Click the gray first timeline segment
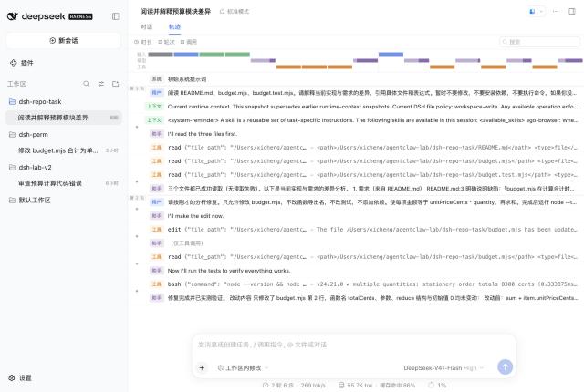The width and height of the screenshot is (584, 392). pyautogui.click(x=161, y=55)
